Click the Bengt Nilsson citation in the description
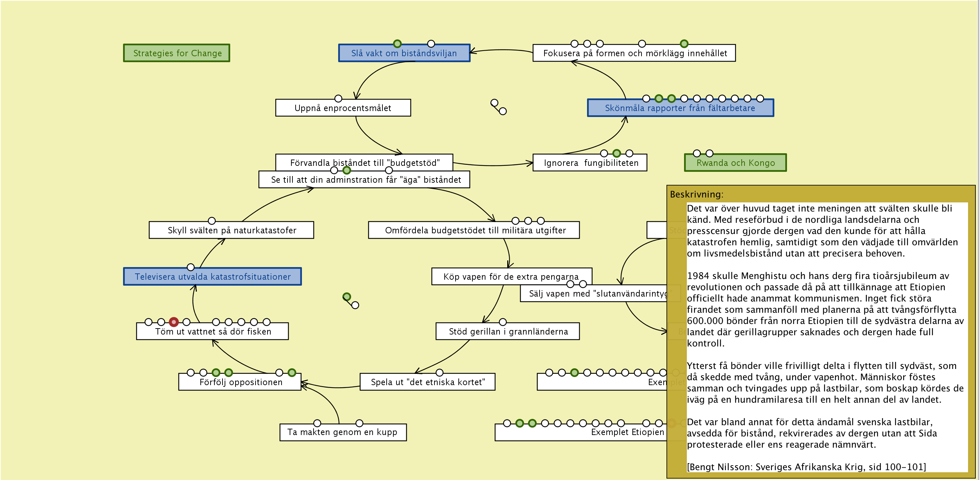This screenshot has width=980, height=480. [806, 467]
